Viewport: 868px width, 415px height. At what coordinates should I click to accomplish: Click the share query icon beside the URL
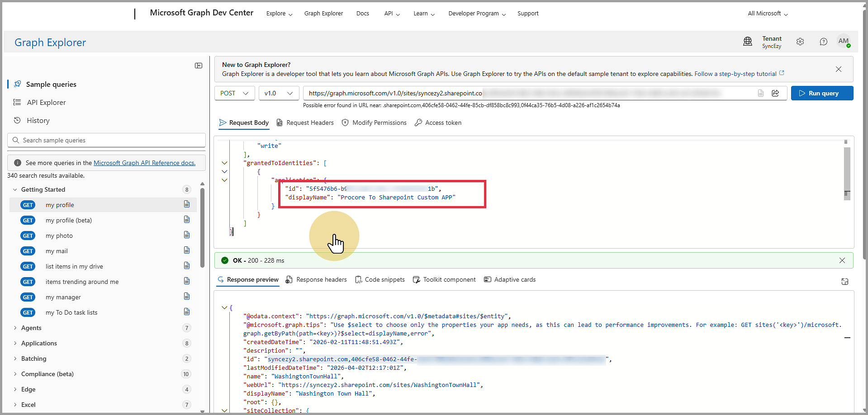click(776, 93)
